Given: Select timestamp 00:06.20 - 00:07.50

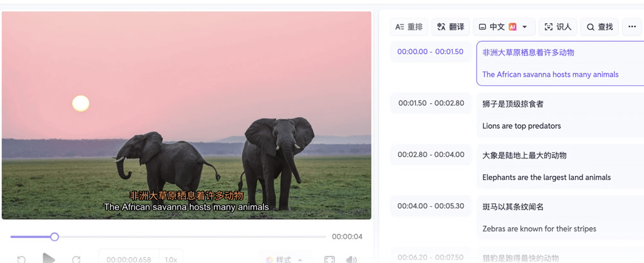Looking at the screenshot, I should (430, 257).
